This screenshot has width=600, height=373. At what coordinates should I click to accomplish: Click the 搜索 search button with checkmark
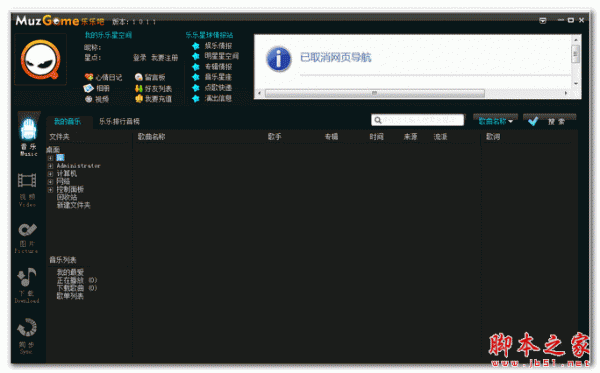tap(549, 121)
